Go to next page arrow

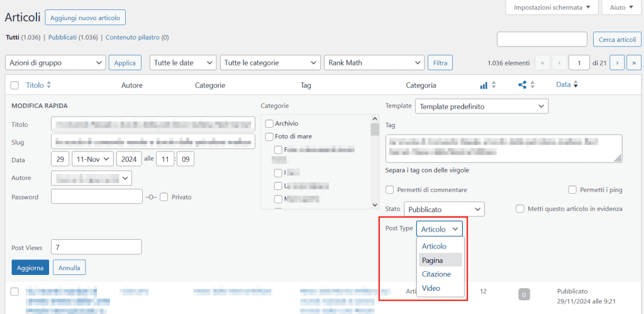click(x=618, y=63)
